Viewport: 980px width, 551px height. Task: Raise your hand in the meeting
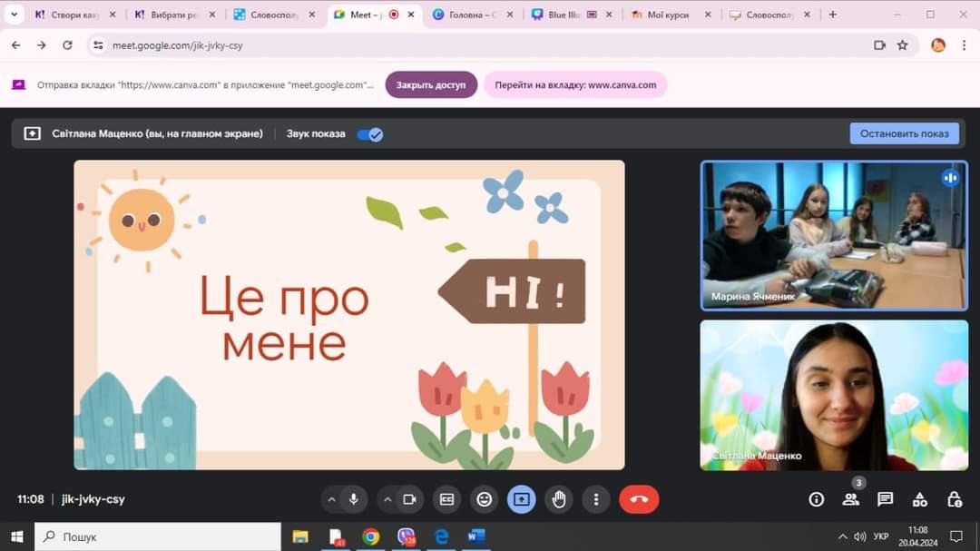pos(559,499)
